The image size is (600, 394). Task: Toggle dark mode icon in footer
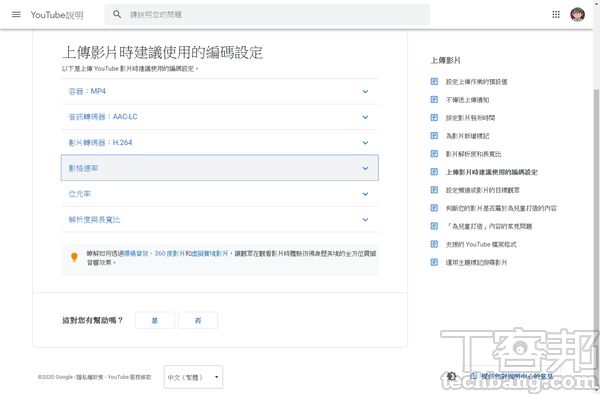pyautogui.click(x=452, y=376)
